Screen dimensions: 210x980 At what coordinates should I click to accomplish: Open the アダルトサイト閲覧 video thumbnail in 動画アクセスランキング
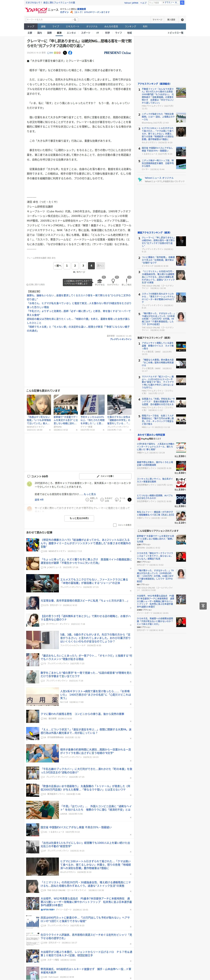(181, 347)
